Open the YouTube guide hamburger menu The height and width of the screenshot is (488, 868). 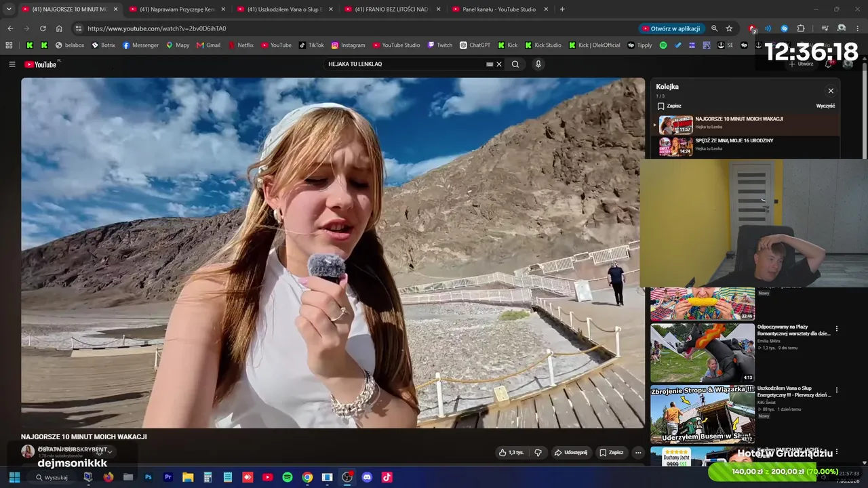pos(12,64)
